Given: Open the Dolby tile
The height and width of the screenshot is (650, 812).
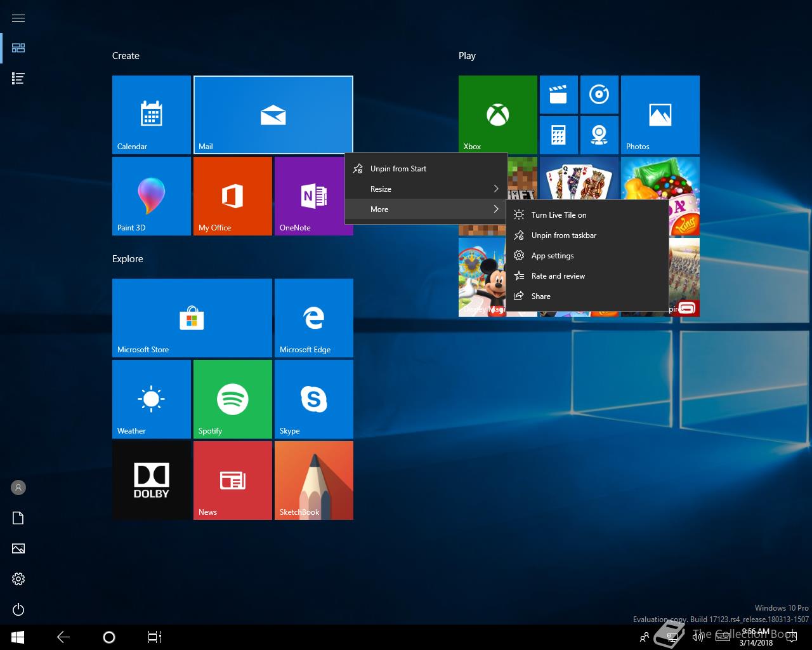Looking at the screenshot, I should [x=152, y=481].
